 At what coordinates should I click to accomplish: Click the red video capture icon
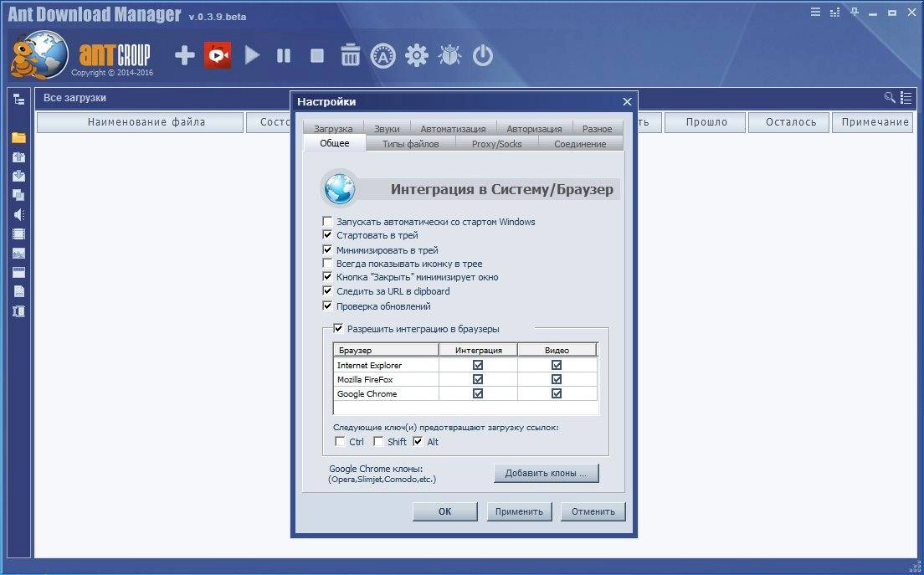coord(218,55)
